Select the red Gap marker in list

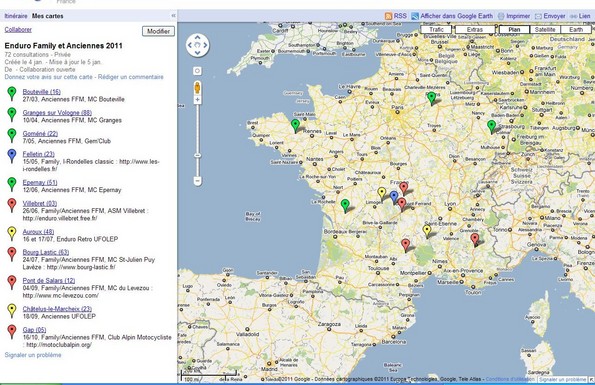tap(12, 332)
